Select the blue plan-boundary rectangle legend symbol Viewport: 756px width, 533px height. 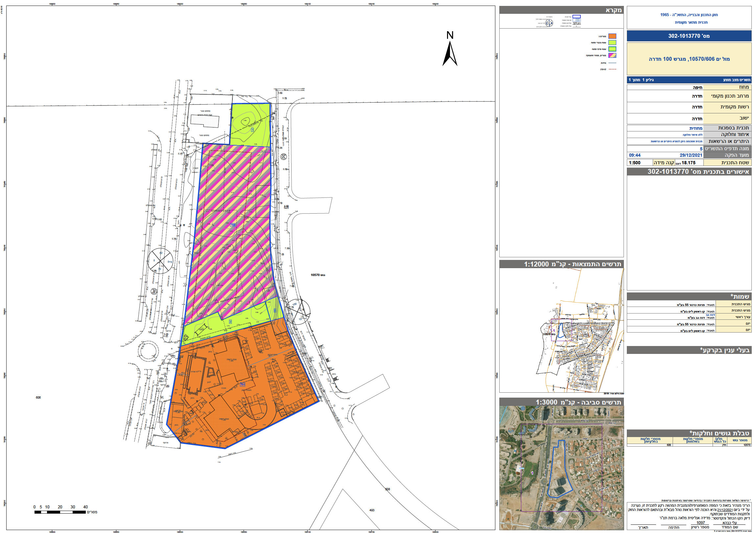577,16
